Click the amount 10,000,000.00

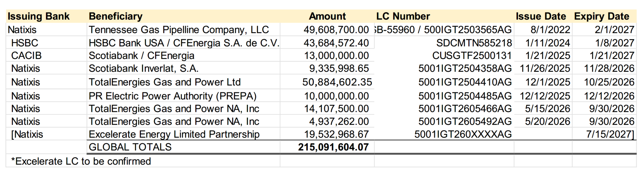[336, 96]
